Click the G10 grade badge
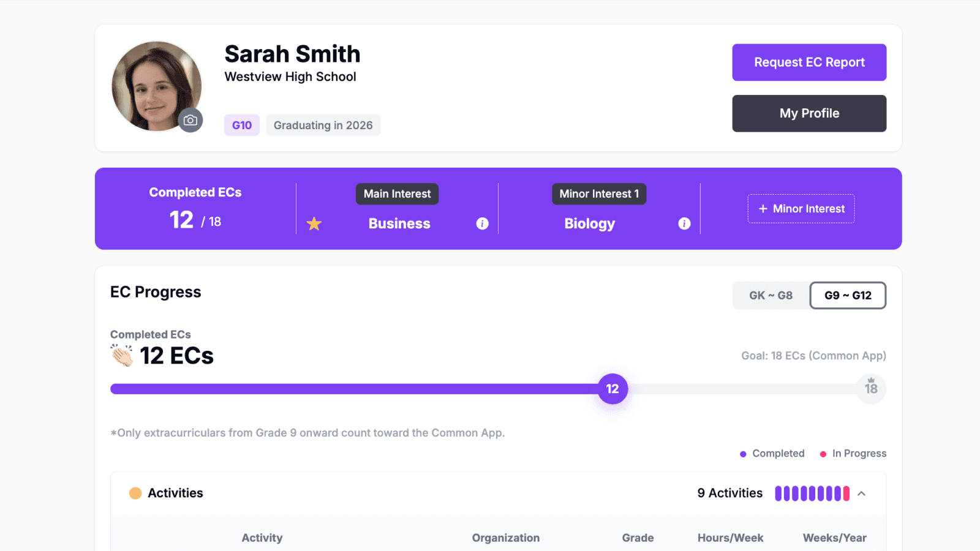 click(241, 125)
